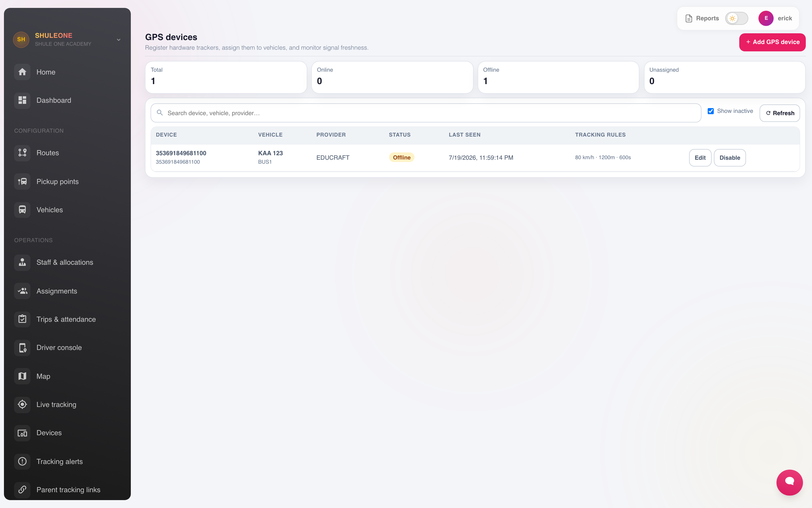Click the Total devices stat card
The height and width of the screenshot is (508, 812).
click(226, 77)
